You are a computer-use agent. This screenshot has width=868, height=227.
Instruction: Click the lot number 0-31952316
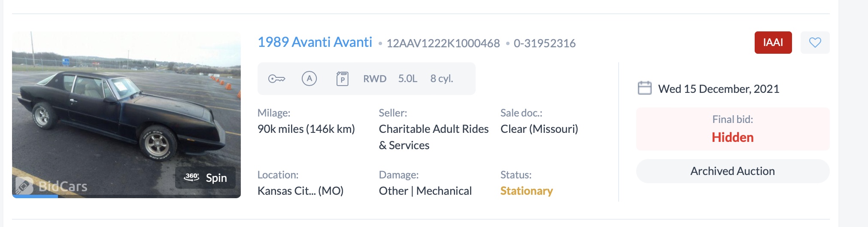pyautogui.click(x=544, y=43)
